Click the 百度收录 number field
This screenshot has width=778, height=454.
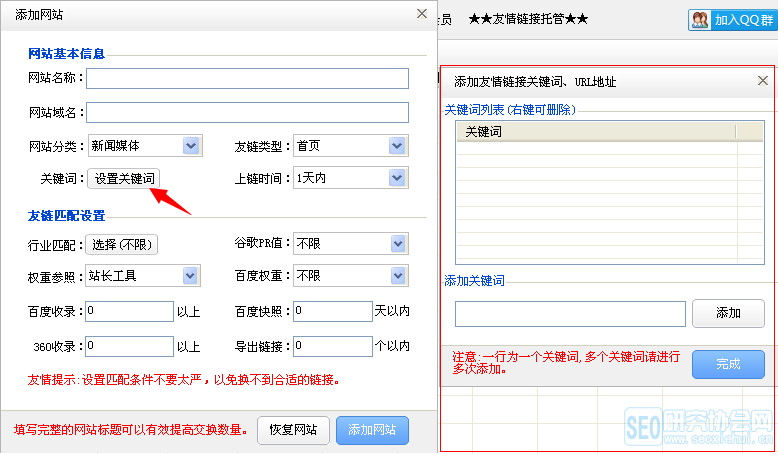tap(130, 312)
